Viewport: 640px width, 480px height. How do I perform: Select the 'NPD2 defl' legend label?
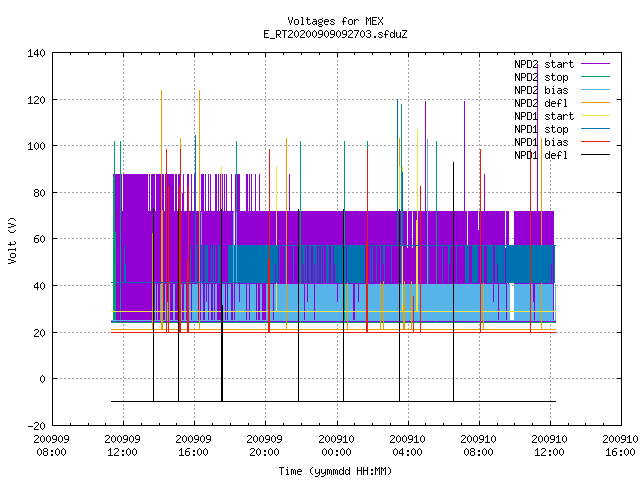[541, 103]
